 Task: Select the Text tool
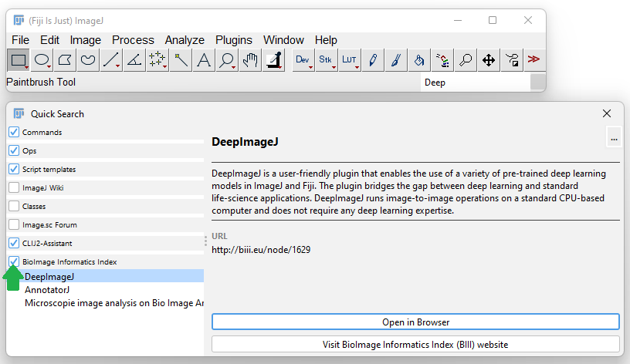204,60
